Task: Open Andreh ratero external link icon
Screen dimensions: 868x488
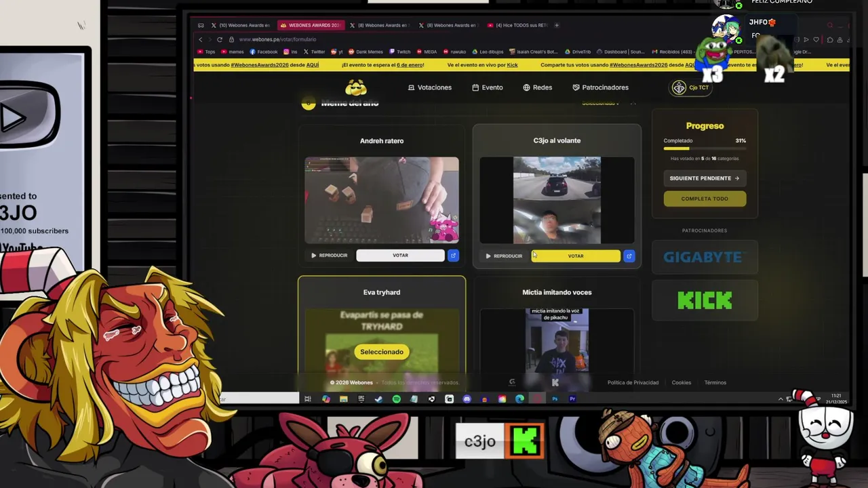Action: pyautogui.click(x=453, y=256)
